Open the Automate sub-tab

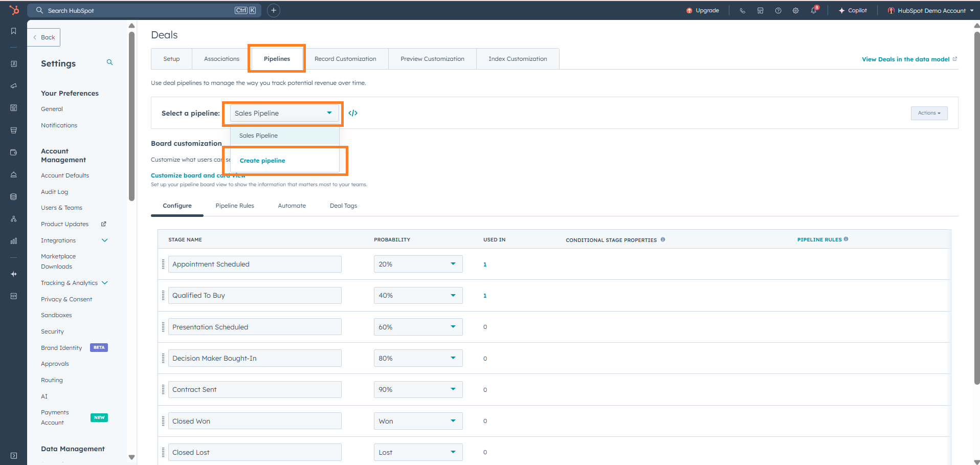point(292,206)
